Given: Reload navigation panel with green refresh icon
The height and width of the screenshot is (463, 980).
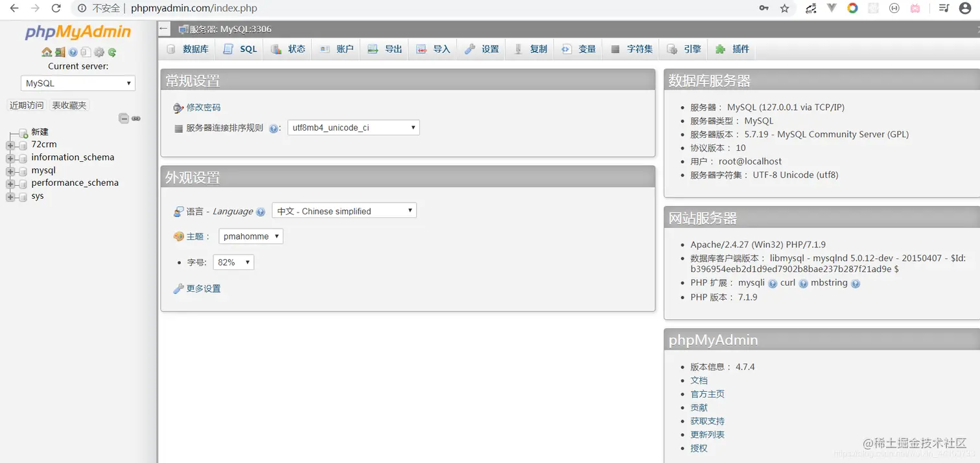Looking at the screenshot, I should pos(112,52).
